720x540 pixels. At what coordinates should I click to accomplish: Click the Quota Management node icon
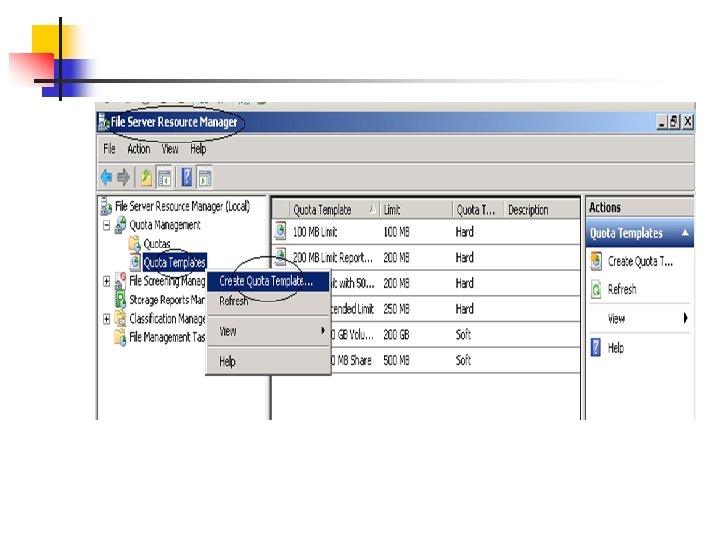(121, 225)
